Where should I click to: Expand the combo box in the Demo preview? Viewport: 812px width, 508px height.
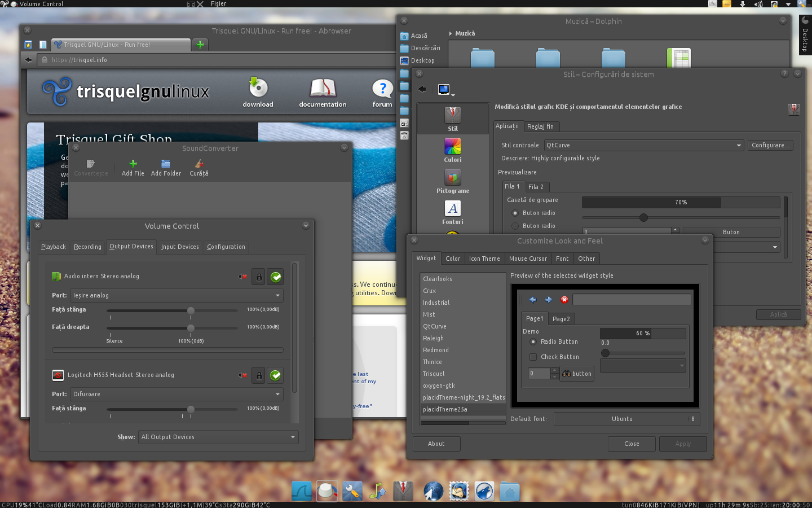click(643, 366)
